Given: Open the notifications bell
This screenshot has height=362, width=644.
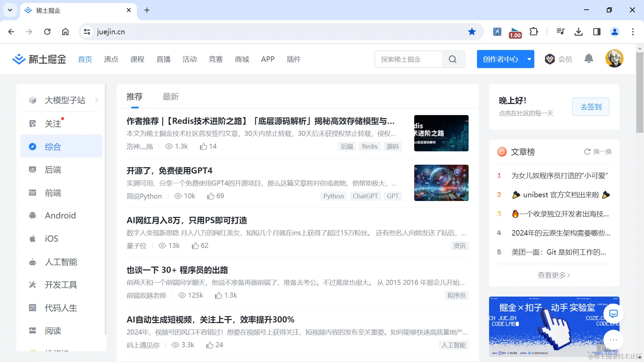Looking at the screenshot, I should coord(589,59).
